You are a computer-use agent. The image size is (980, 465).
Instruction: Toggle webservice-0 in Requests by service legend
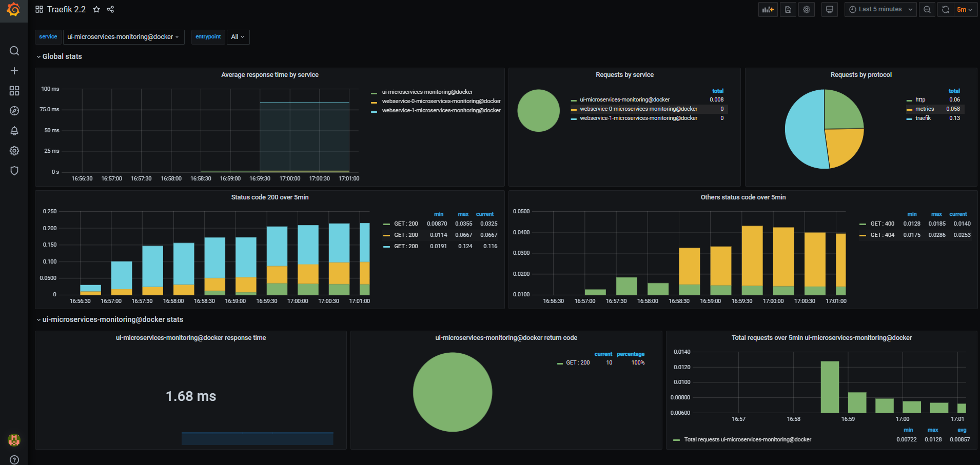[x=638, y=109]
